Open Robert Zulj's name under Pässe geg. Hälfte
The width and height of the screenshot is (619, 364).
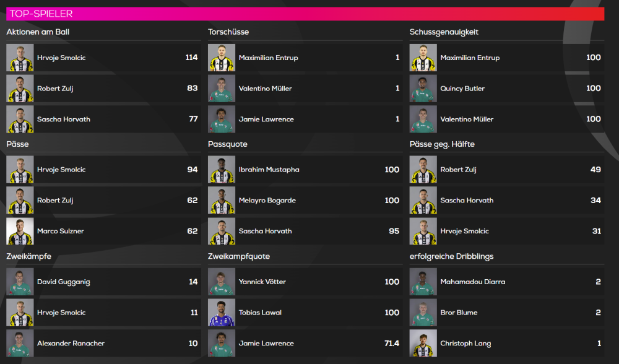459,170
